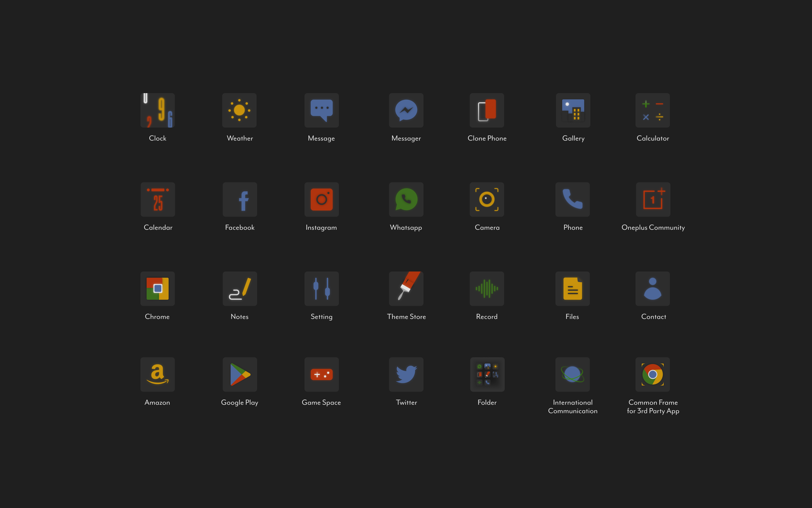Launch the green Whatsapp icon

pos(406,200)
